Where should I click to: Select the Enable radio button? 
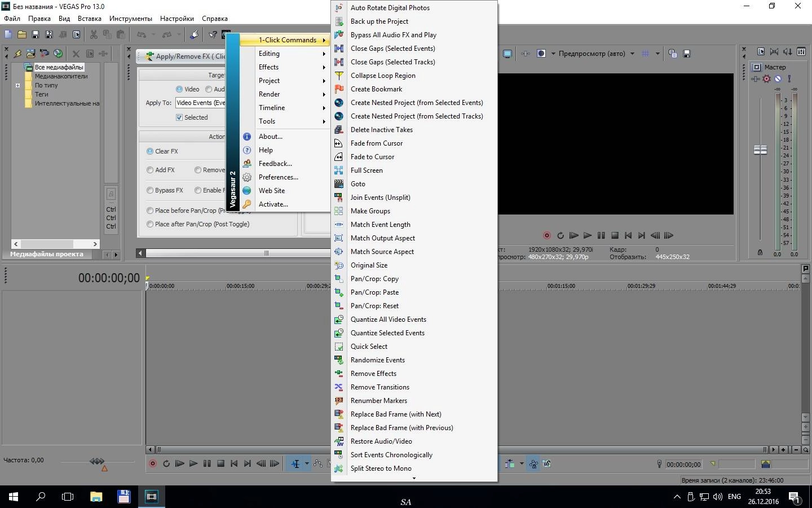(198, 190)
